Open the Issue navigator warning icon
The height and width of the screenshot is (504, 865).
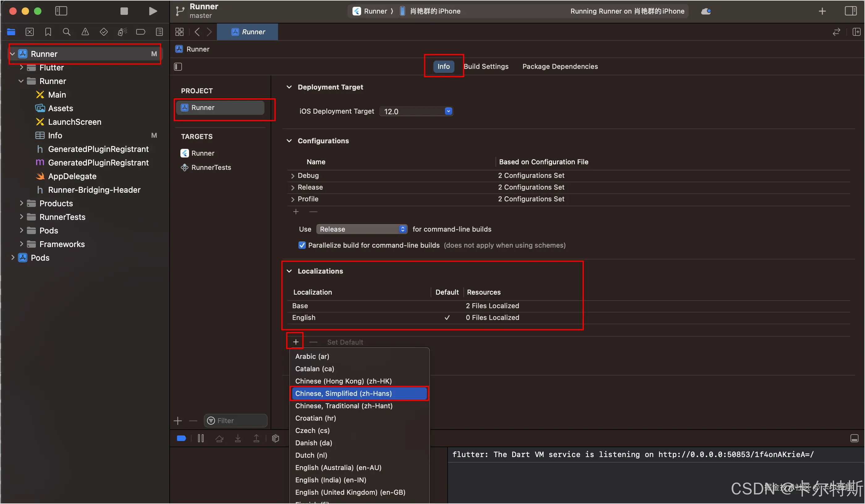click(x=85, y=32)
